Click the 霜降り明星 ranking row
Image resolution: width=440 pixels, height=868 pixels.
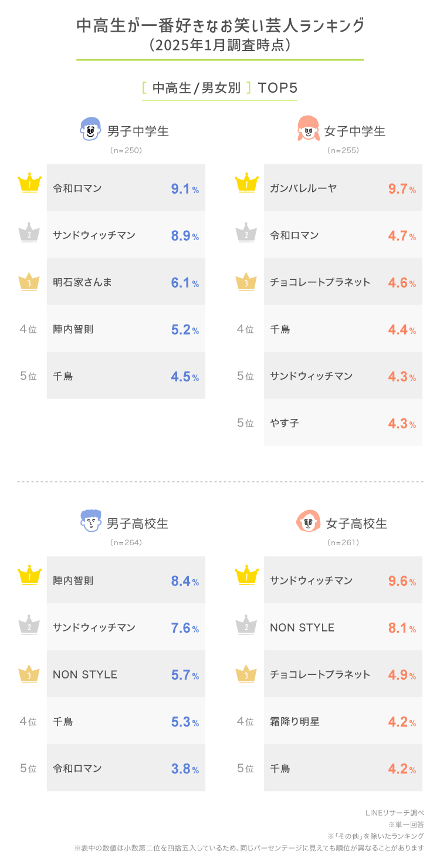click(343, 721)
